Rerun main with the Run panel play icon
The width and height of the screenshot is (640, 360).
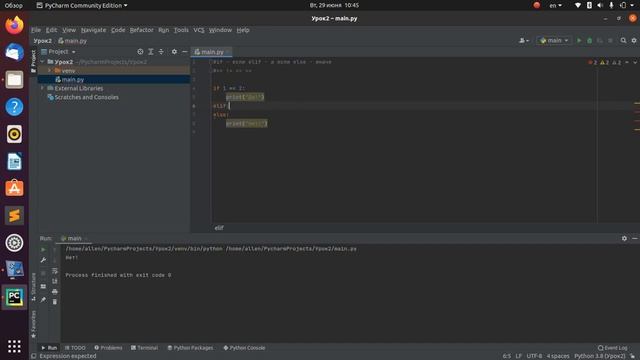coord(43,249)
